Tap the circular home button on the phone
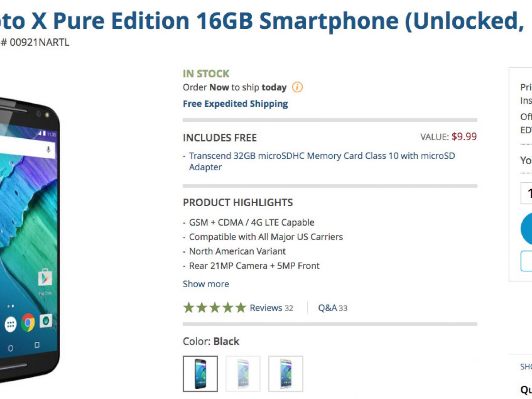Image resolution: width=532 pixels, height=399 pixels. pyautogui.click(x=11, y=348)
